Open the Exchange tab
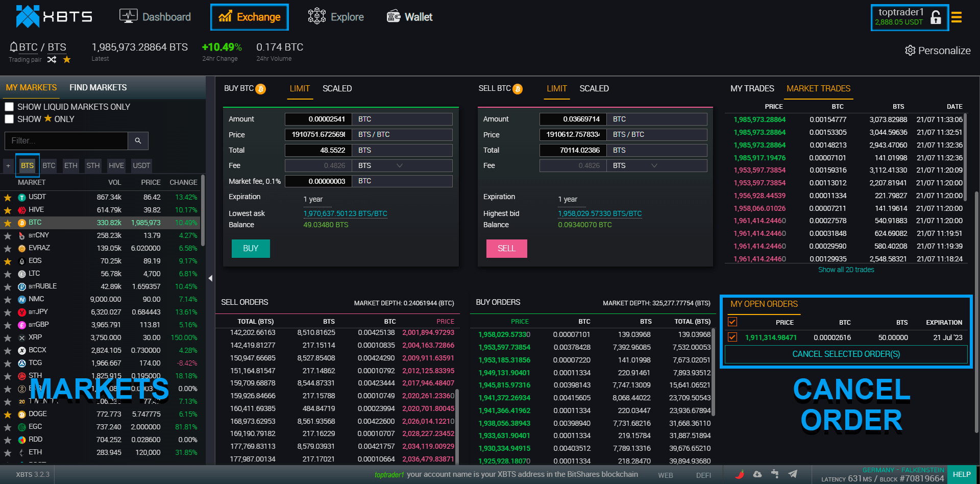Screen dimensions: 980x484 (x=249, y=17)
